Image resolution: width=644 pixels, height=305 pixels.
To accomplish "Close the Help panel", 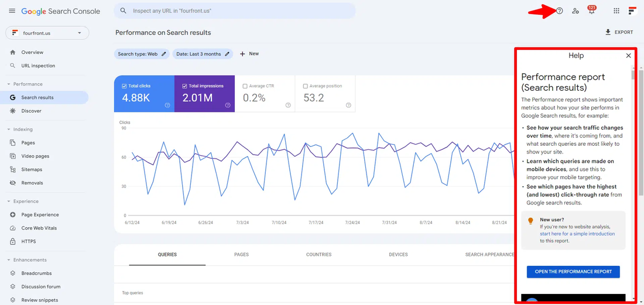I will [x=628, y=56].
